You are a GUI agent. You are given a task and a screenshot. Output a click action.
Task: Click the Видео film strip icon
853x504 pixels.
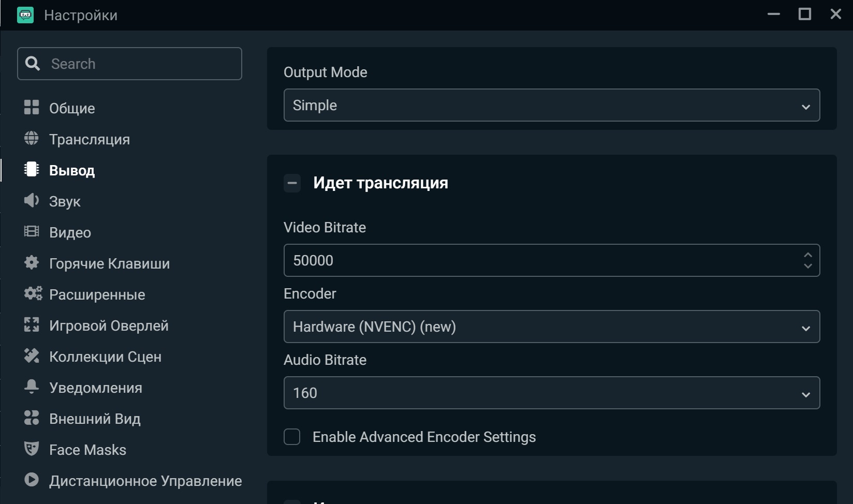tap(32, 232)
